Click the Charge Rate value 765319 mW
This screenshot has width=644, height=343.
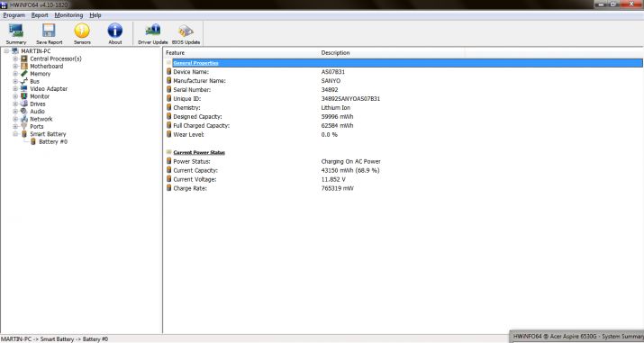click(x=337, y=188)
